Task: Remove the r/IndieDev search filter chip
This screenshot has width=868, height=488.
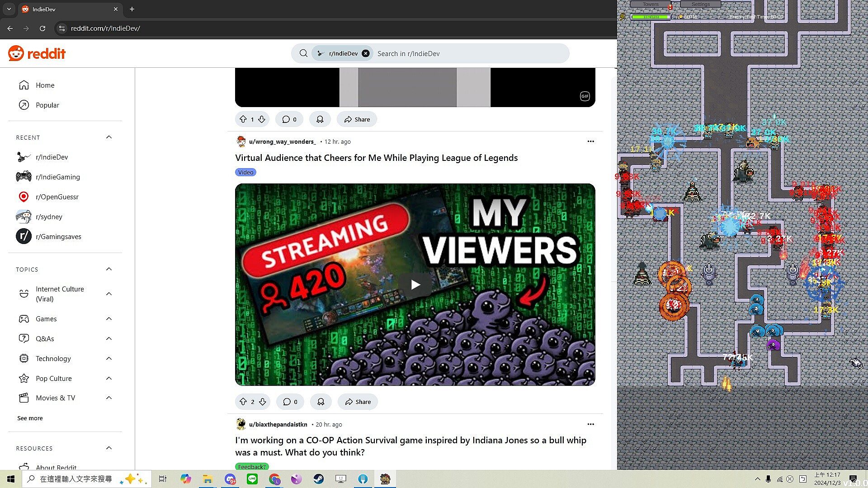Action: (x=366, y=53)
